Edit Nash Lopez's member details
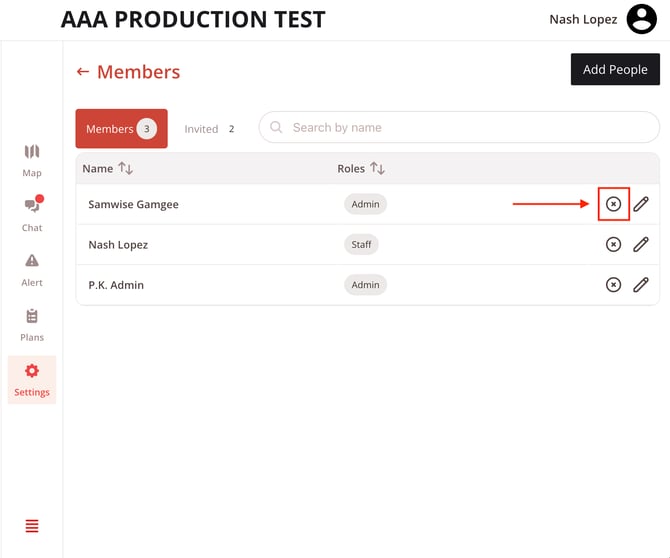The image size is (670, 558). click(641, 244)
